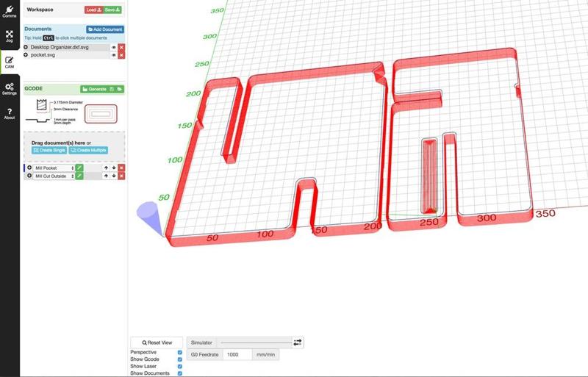Open the Comms tab
This screenshot has width=588, height=377.
(x=10, y=11)
